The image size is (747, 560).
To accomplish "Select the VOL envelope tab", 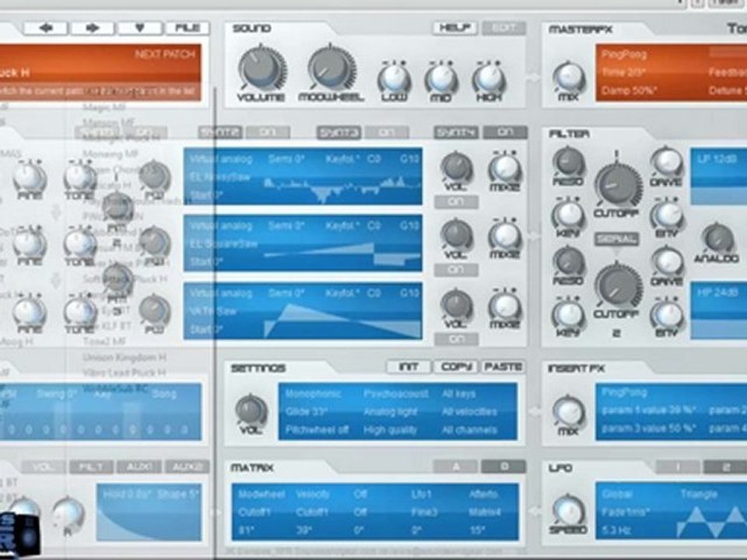I will 44,467.
